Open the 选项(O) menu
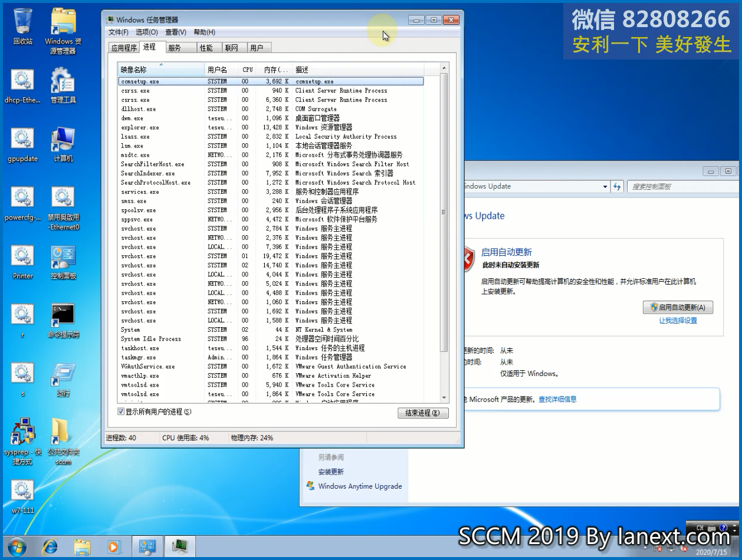Screen dimensions: 742x560 (147, 32)
